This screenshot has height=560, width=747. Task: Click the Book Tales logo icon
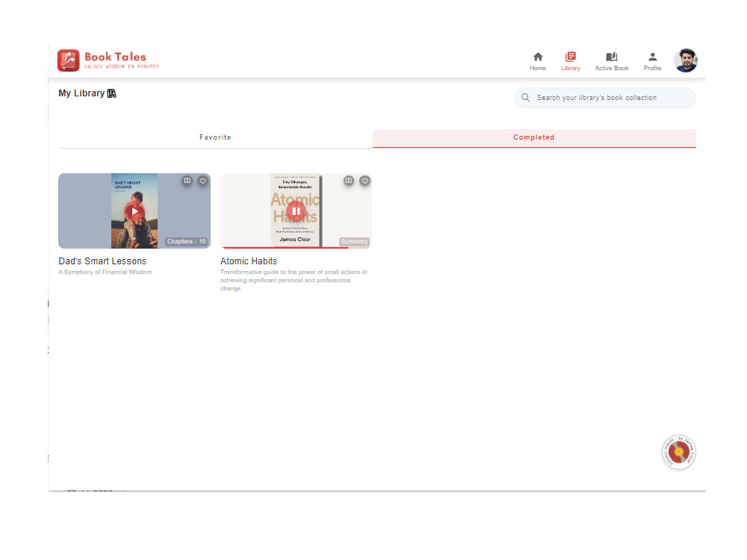coord(68,60)
